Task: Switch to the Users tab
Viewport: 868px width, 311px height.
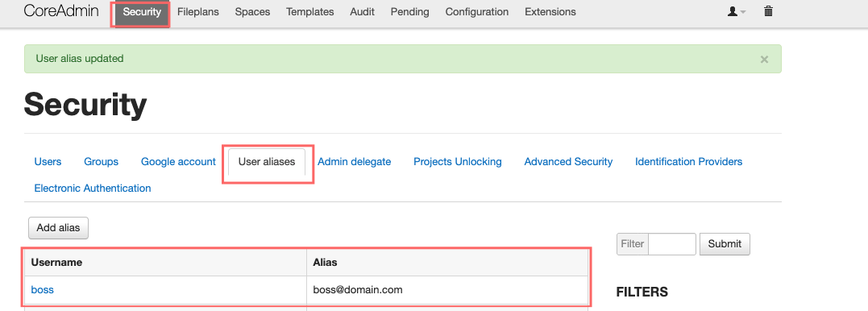Action: click(x=48, y=162)
